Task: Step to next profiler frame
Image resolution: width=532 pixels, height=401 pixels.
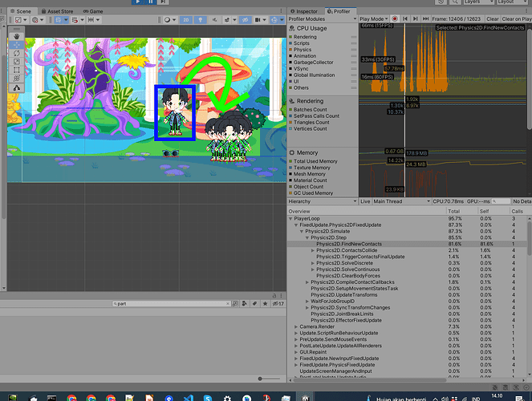Action: pos(416,18)
